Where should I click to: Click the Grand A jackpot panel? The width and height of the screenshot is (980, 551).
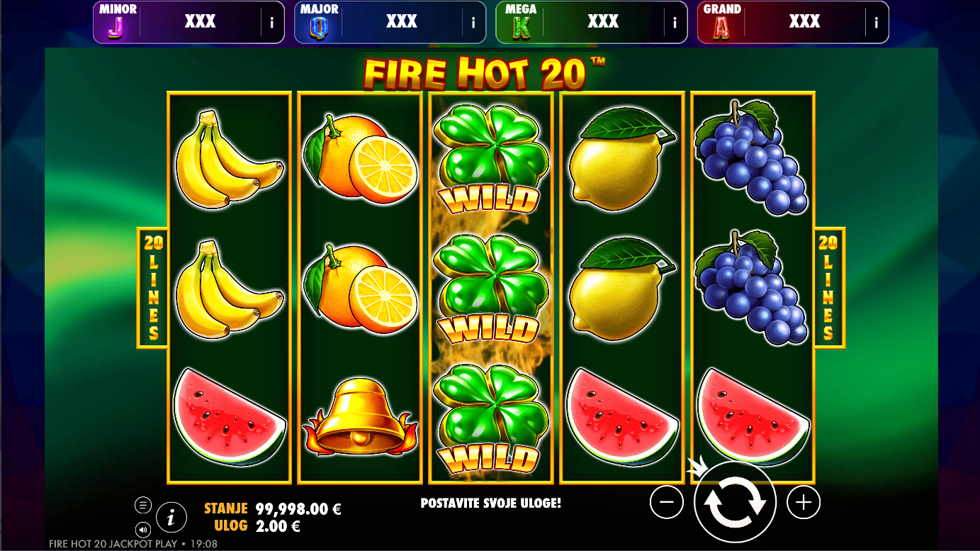793,23
